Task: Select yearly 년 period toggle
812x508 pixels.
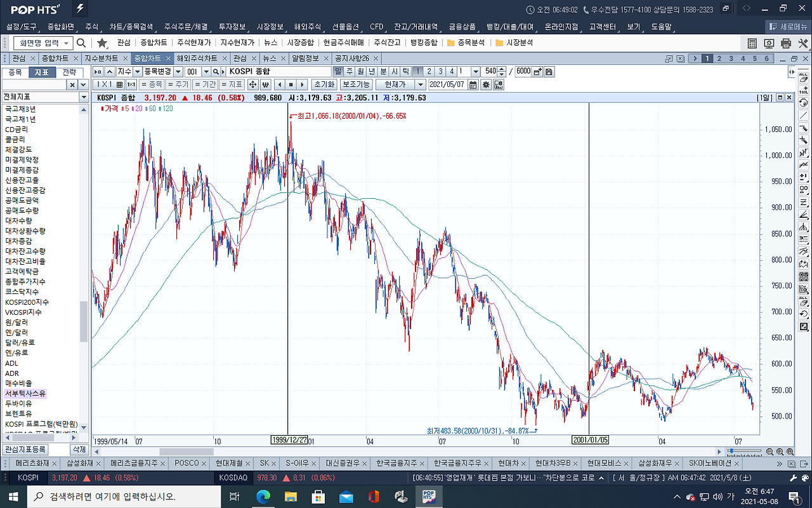Action: point(372,72)
